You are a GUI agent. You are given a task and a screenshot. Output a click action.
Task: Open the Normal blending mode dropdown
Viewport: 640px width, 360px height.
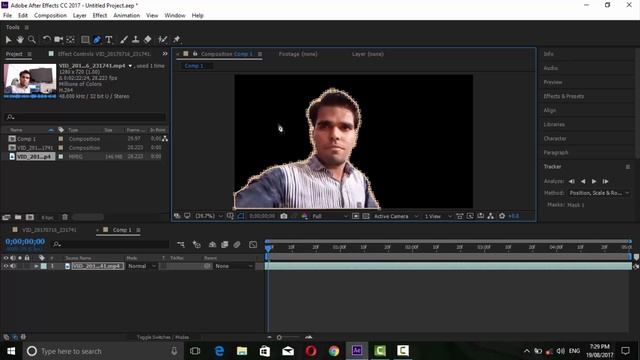click(142, 266)
